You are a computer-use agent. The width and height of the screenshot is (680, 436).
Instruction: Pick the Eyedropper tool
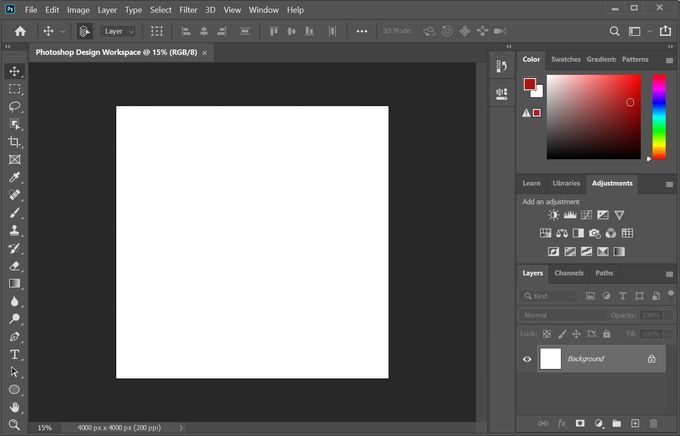pos(15,177)
